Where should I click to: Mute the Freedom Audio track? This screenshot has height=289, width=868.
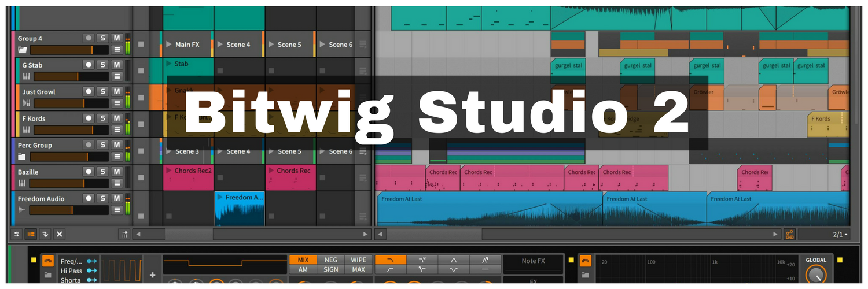(116, 198)
